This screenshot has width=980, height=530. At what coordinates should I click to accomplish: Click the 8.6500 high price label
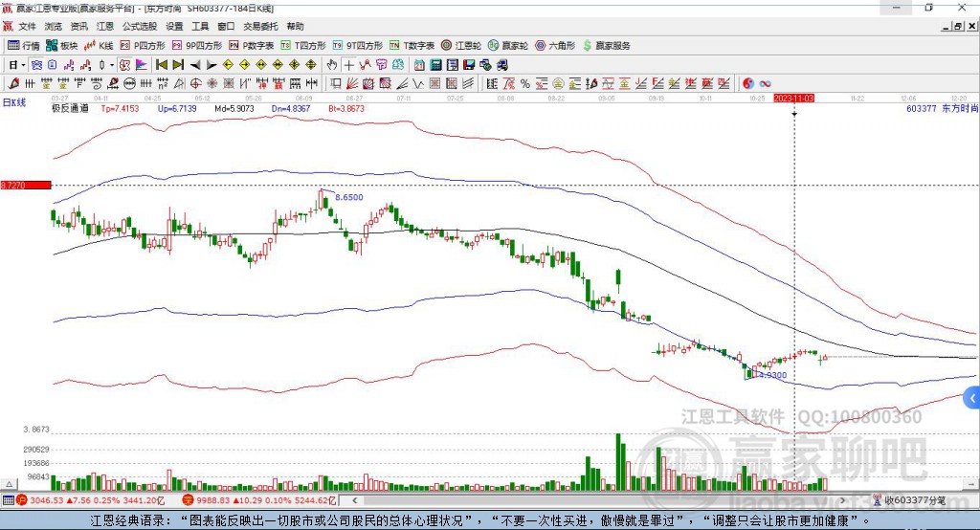348,197
